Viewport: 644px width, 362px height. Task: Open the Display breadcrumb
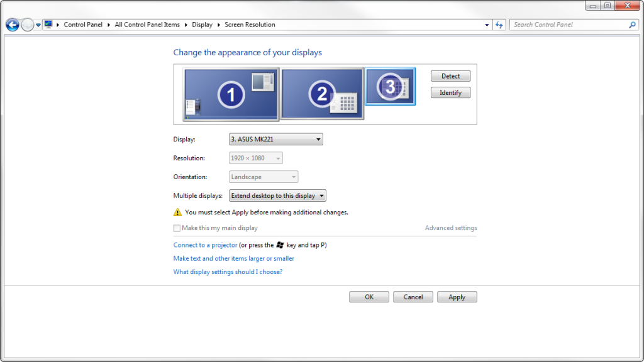pyautogui.click(x=202, y=25)
